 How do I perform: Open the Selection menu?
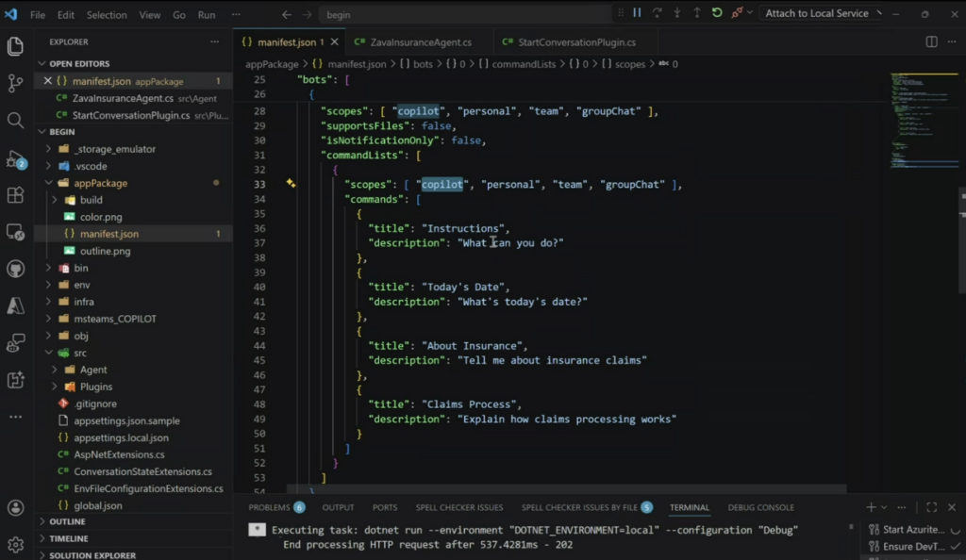pyautogui.click(x=107, y=15)
